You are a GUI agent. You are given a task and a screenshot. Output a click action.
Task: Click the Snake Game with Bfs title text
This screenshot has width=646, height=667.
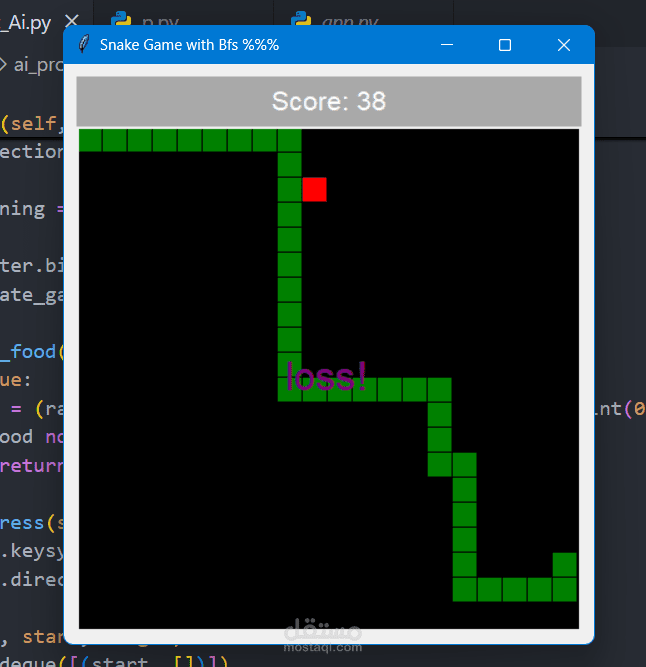(189, 45)
